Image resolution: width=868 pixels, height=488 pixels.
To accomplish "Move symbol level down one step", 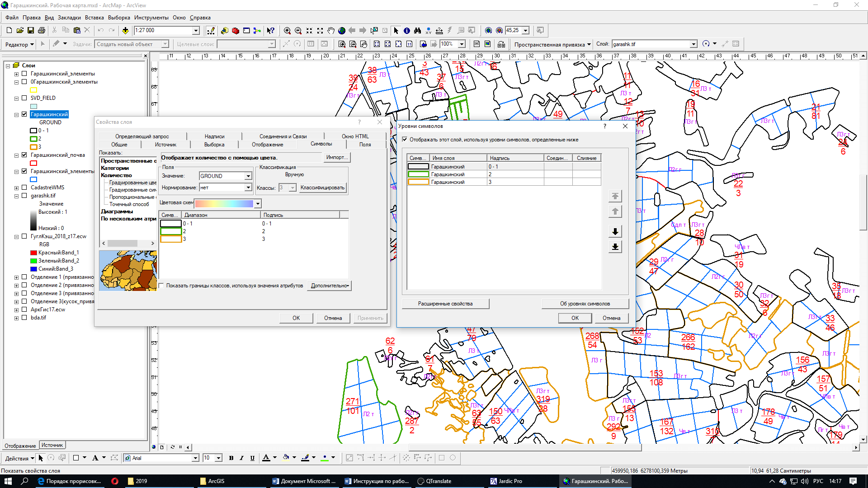I will point(615,231).
